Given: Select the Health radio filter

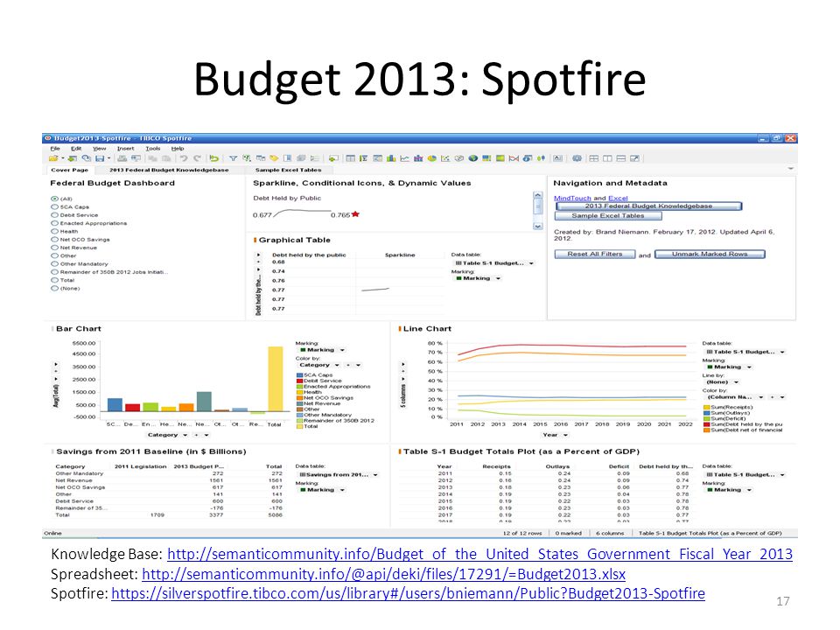Looking at the screenshot, I should point(54,231).
